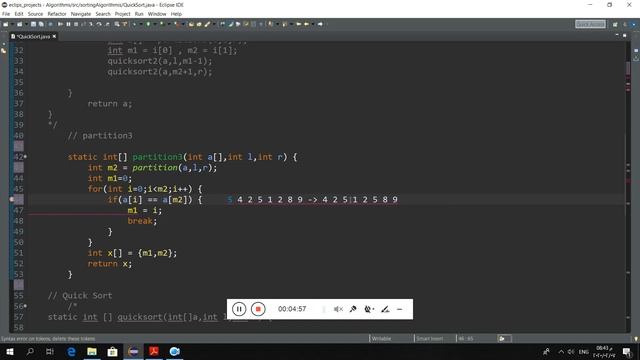The height and width of the screenshot is (360, 640).
Task: Click the tip lightbulb icon in status bar
Action: [636, 339]
